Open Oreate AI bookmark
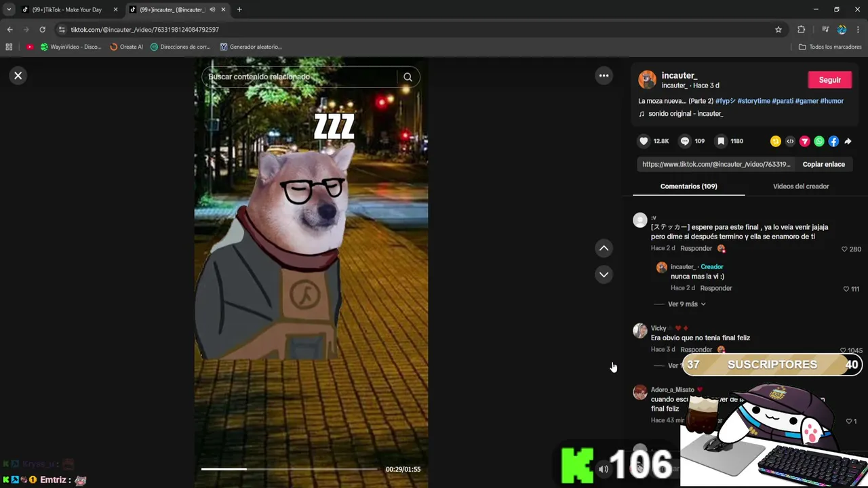868x488 pixels. [x=127, y=47]
